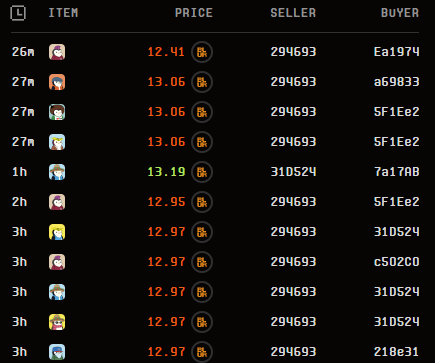Image resolution: width=435 pixels, height=363 pixels.
Task: Click the Blur token icon in a69833's row
Action: 202,82
